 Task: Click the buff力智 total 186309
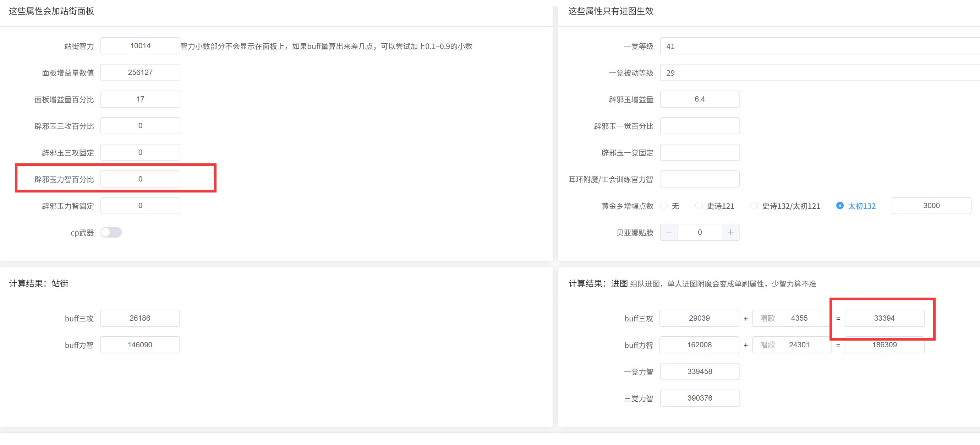pos(885,345)
